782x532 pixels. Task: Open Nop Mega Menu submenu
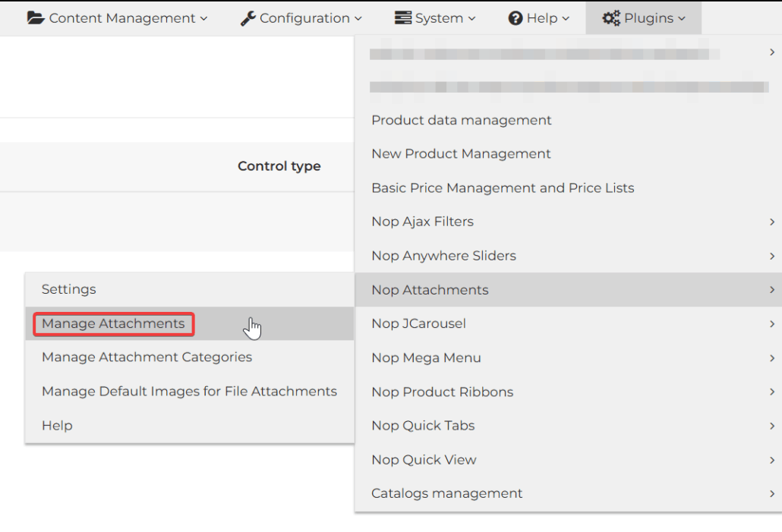click(x=568, y=358)
